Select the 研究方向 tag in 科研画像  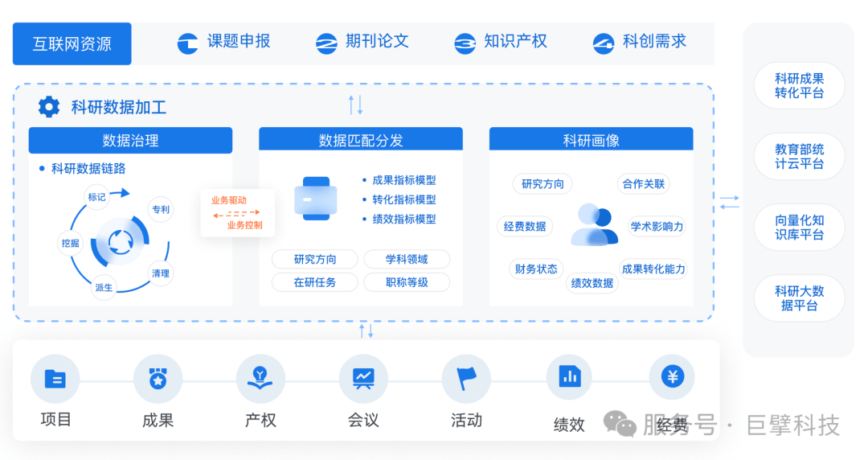[542, 184]
